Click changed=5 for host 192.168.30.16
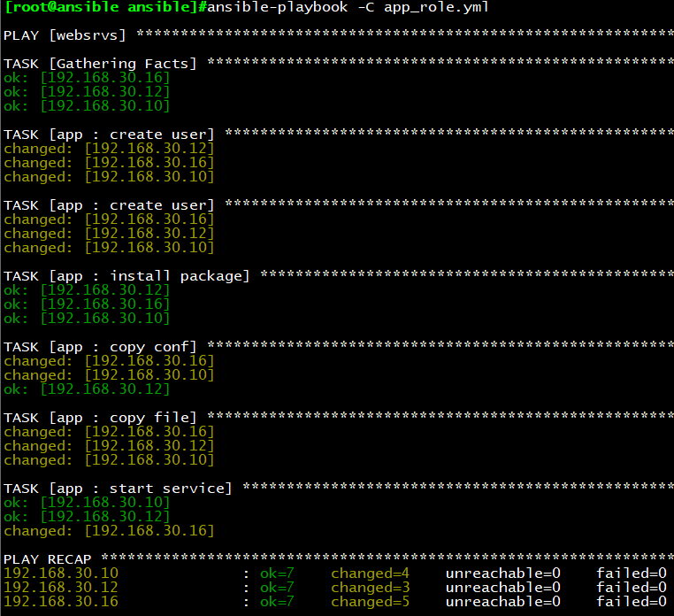The width and height of the screenshot is (674, 616). [x=371, y=602]
